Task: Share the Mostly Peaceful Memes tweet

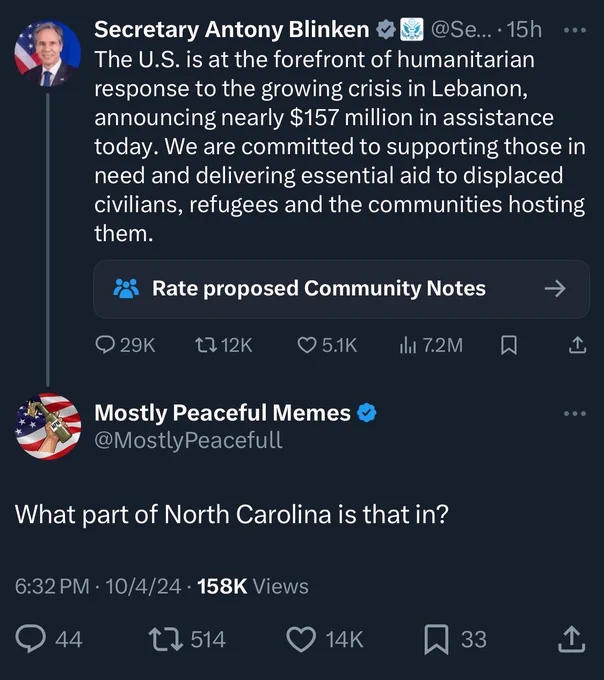Action: click(572, 638)
